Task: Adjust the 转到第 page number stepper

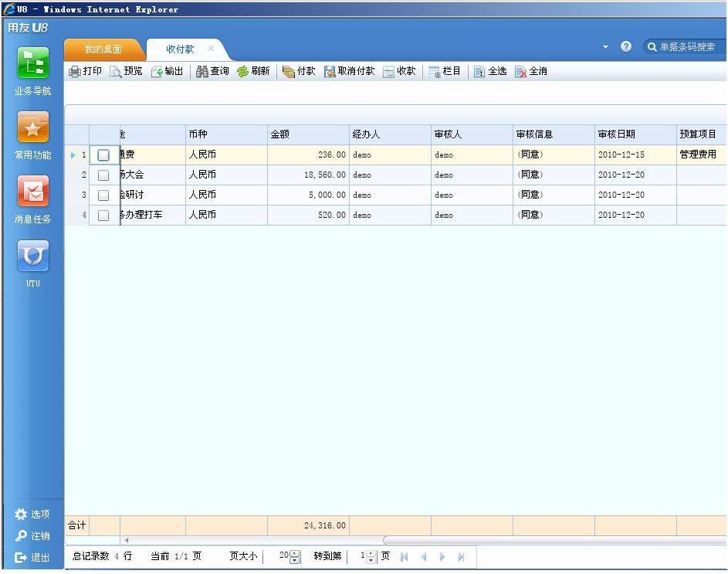Action: (371, 557)
